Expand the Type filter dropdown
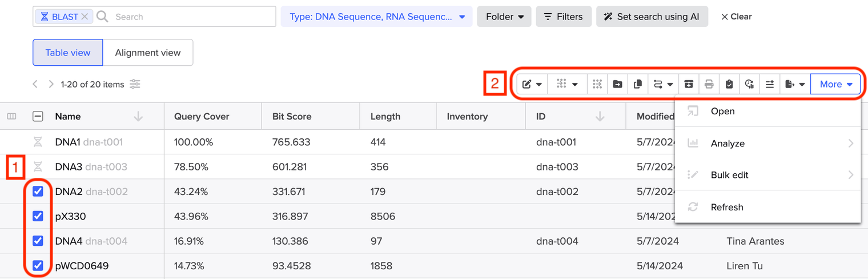868x279 pixels. point(376,17)
